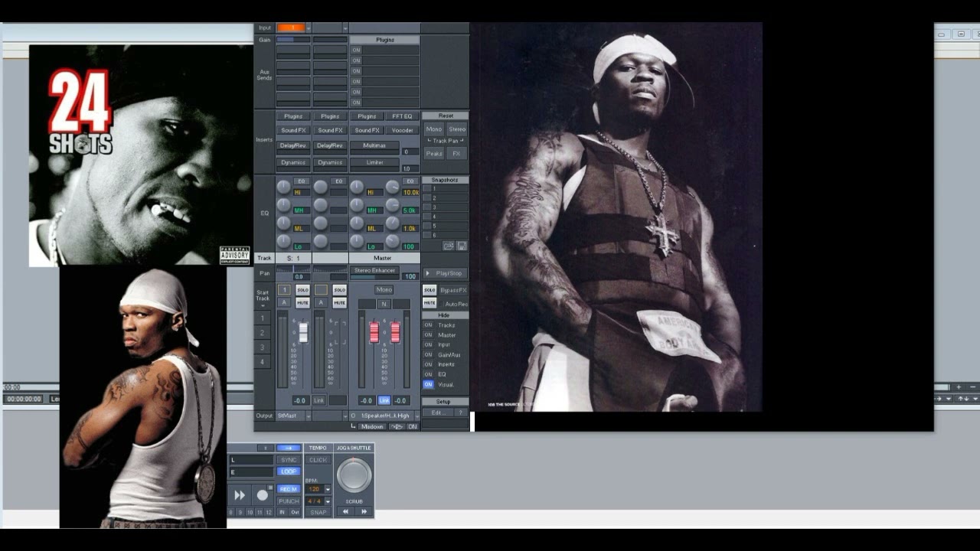Select Start Track number 3

[x=262, y=347]
